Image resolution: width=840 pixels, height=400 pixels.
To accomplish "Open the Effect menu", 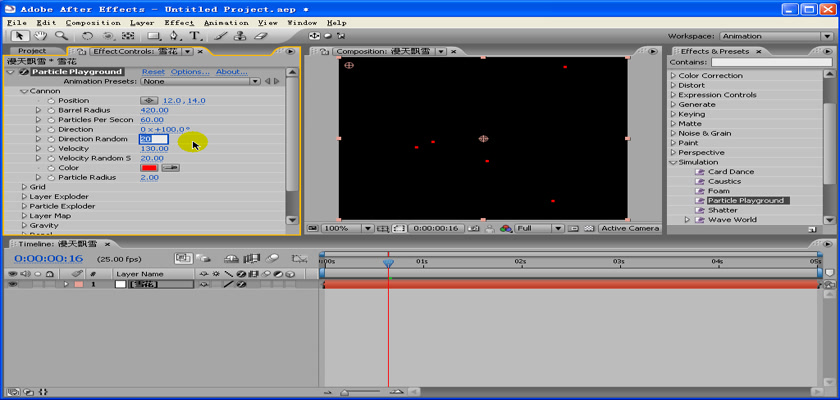I will pos(179,22).
